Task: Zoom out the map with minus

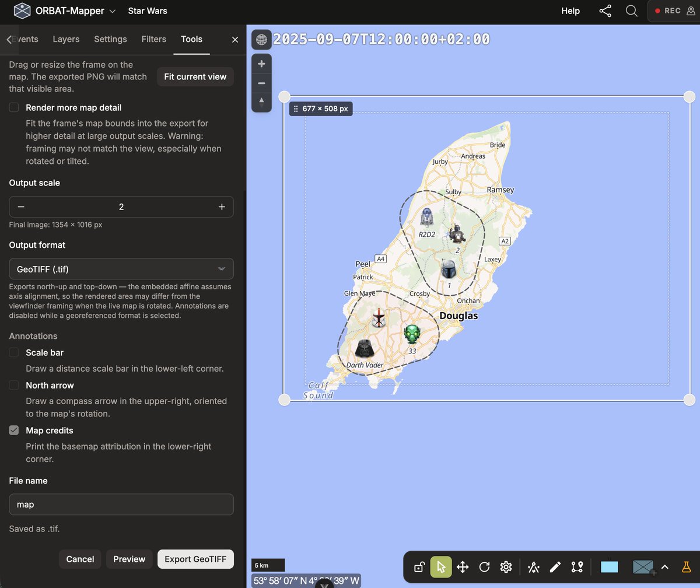Action: [x=261, y=83]
